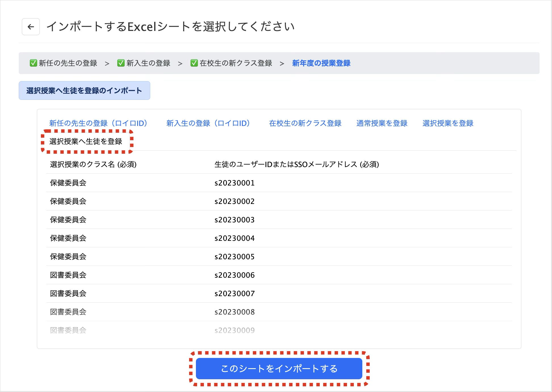Viewport: 552px width, 392px height.
Task: Open the 在校生の新クラス登録 sheet tab
Action: point(305,123)
